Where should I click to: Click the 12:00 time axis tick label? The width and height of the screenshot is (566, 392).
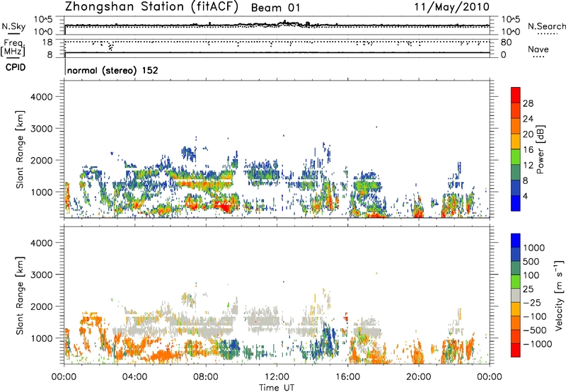point(277,377)
